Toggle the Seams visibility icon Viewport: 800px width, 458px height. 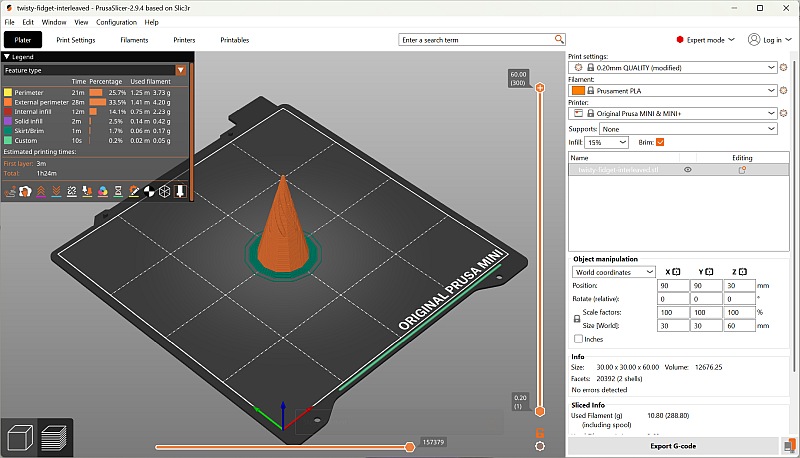[x=72, y=191]
